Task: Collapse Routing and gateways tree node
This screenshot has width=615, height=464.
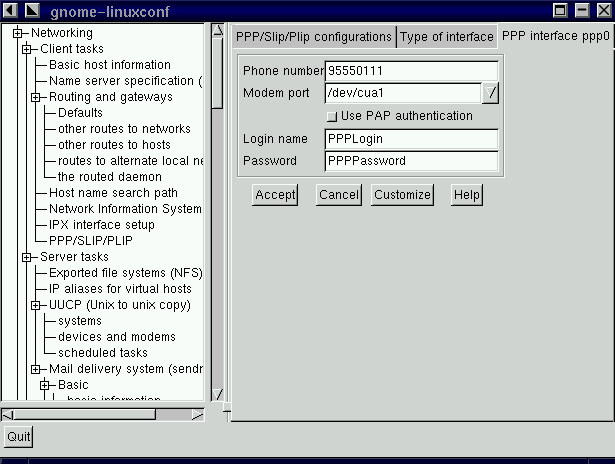Action: [x=36, y=97]
